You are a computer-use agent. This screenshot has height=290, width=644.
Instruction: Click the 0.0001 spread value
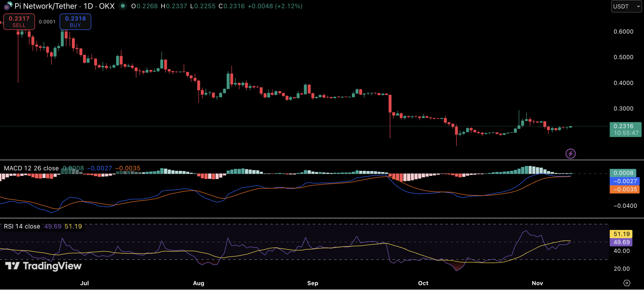tap(47, 22)
